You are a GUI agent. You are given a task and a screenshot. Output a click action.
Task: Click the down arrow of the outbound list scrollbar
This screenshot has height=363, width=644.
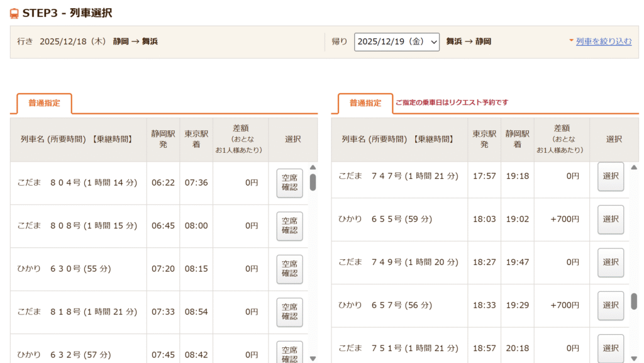click(313, 358)
